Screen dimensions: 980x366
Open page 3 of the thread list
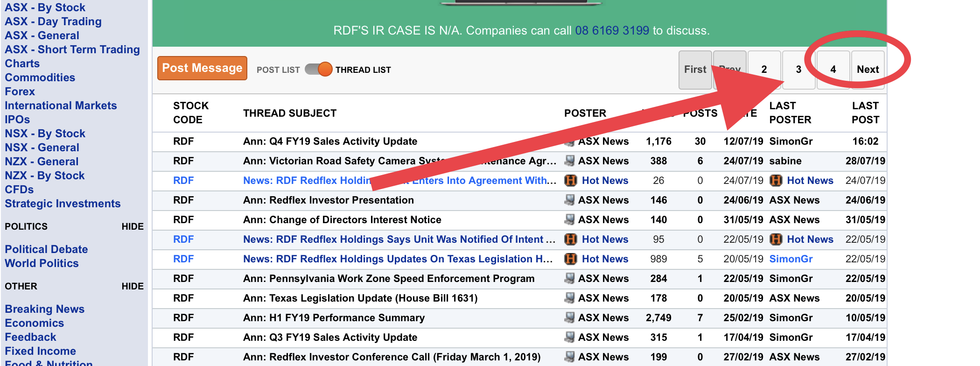[798, 70]
